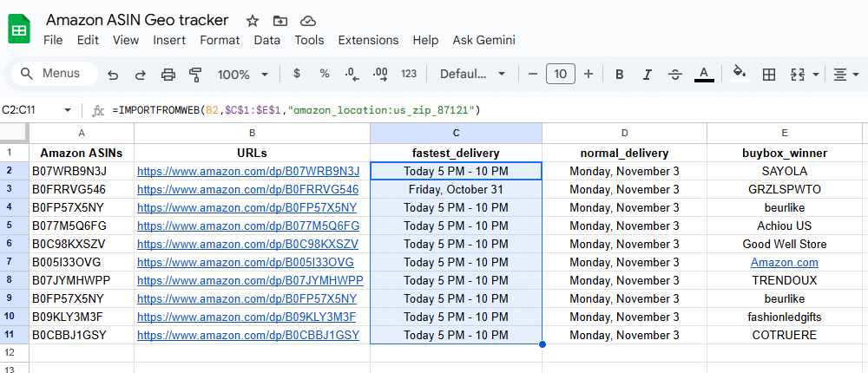Open the fill color paint bucket

[x=740, y=75]
